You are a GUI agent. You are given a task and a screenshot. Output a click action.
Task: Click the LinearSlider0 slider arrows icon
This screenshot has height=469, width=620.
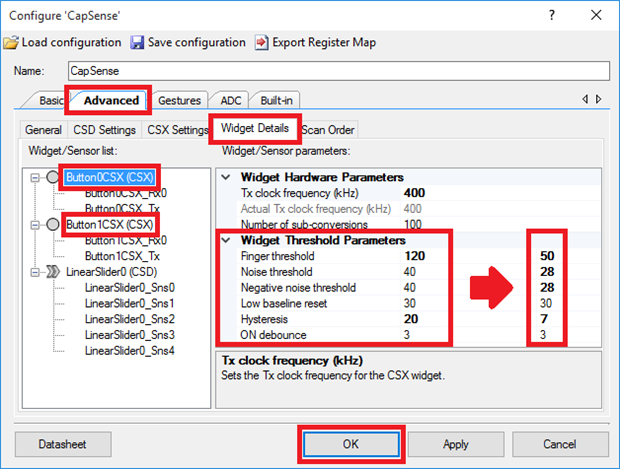pyautogui.click(x=53, y=272)
